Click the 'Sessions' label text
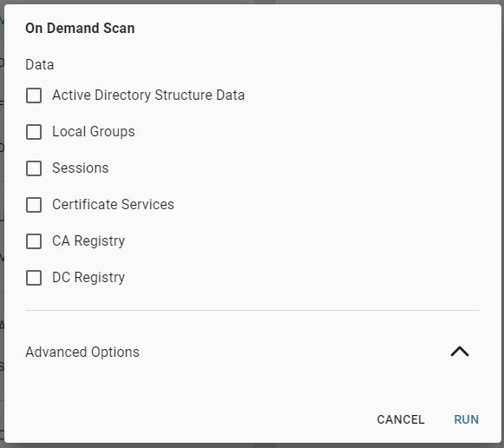Screen dimensions: 504x448 click(81, 168)
